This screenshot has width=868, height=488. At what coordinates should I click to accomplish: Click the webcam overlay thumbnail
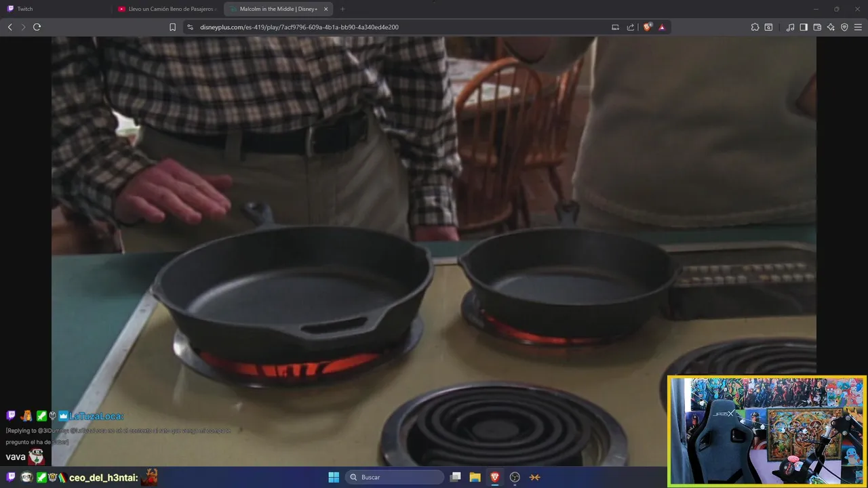(x=767, y=431)
